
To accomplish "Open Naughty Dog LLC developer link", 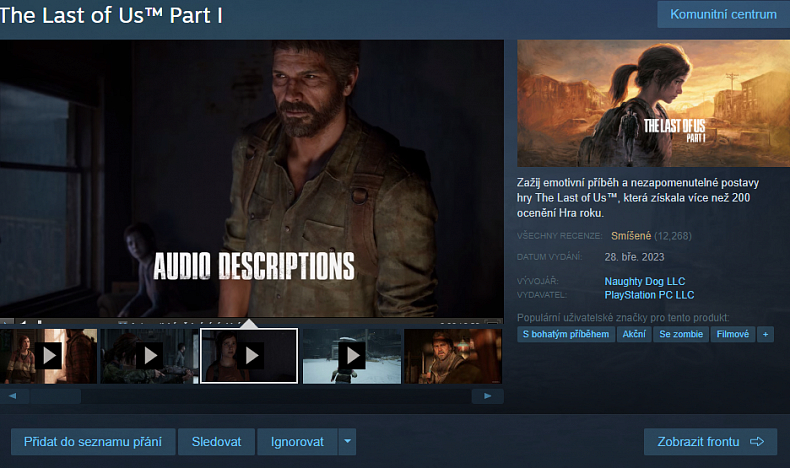I will point(644,281).
